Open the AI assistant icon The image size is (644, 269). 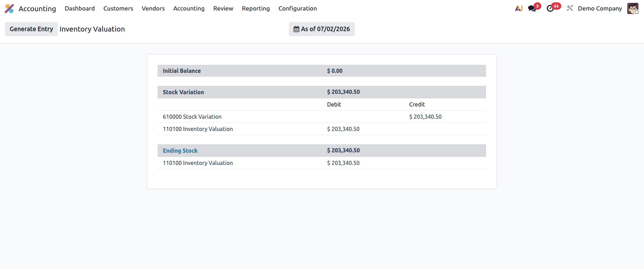pyautogui.click(x=519, y=8)
